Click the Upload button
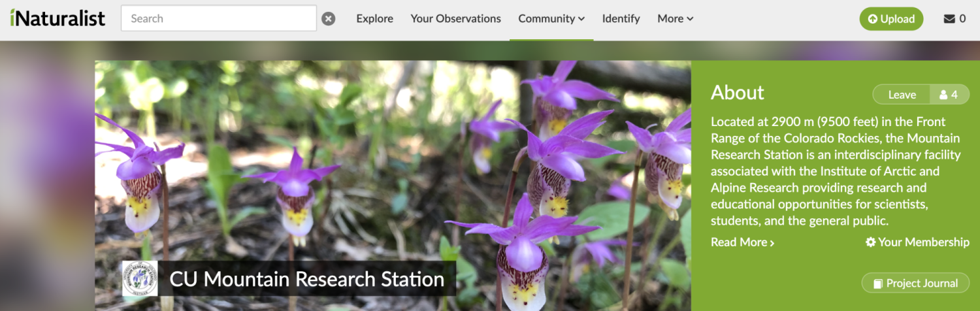This screenshot has width=980, height=311. (x=890, y=19)
